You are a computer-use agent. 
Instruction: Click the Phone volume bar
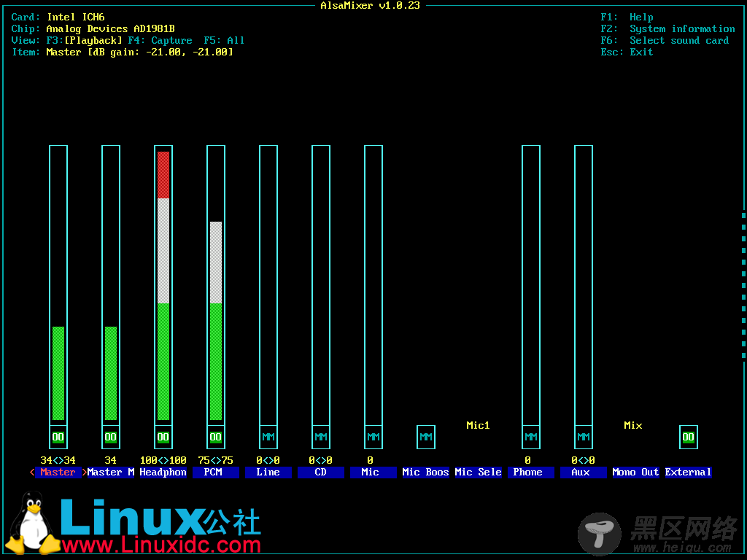tap(531, 285)
